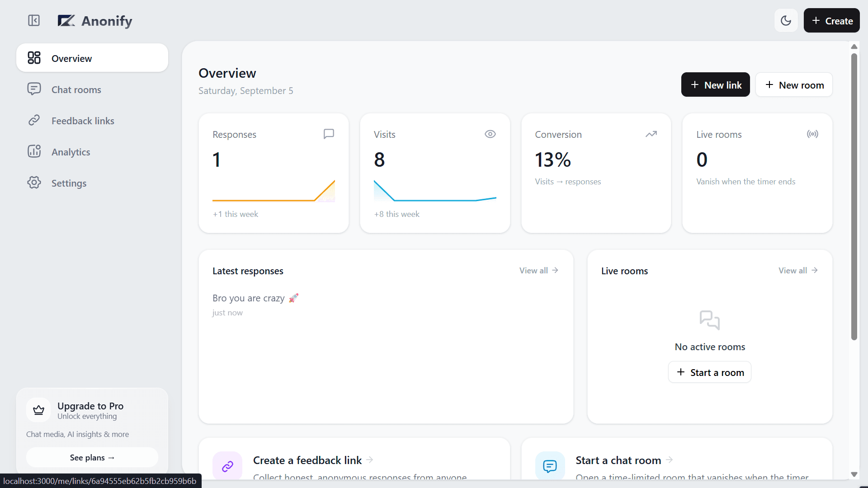Click the Overview grid icon
The height and width of the screenshot is (488, 868).
pos(34,58)
